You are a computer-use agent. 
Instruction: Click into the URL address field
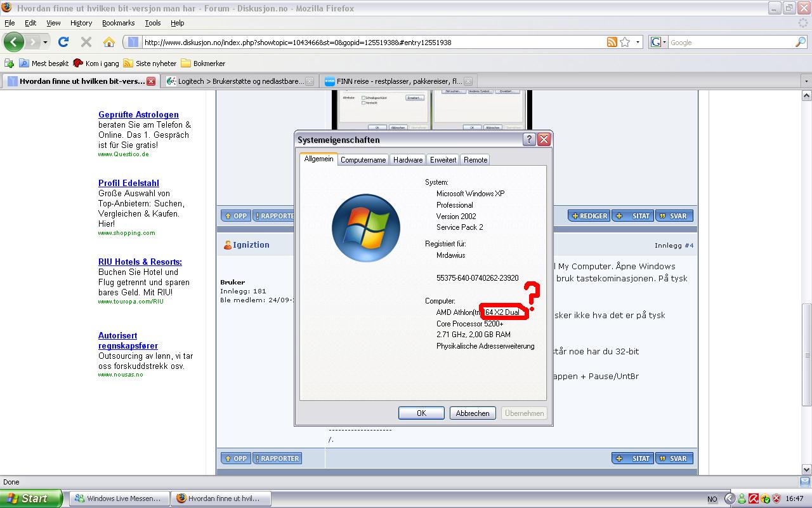(x=373, y=43)
